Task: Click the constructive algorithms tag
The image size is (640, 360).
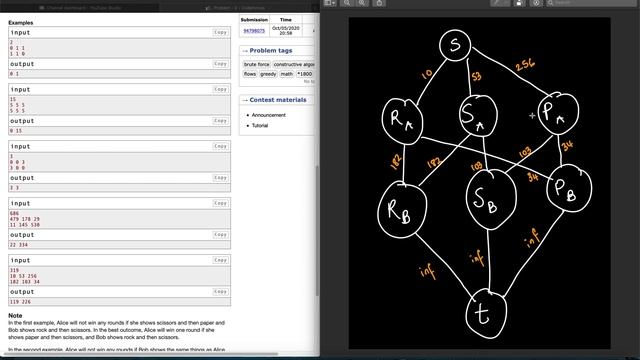Action: [293, 64]
